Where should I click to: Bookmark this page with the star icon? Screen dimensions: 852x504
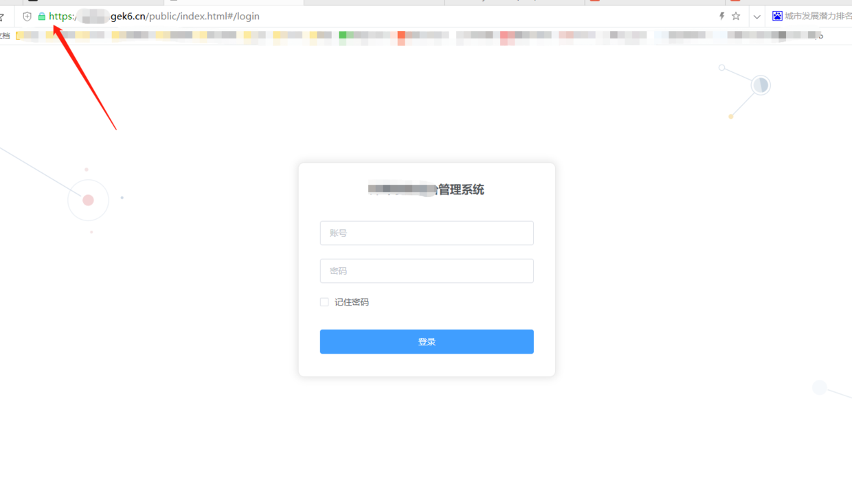[736, 16]
